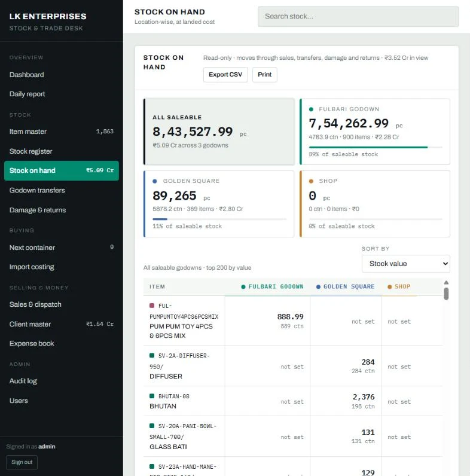Click the Item column header

[x=157, y=286]
